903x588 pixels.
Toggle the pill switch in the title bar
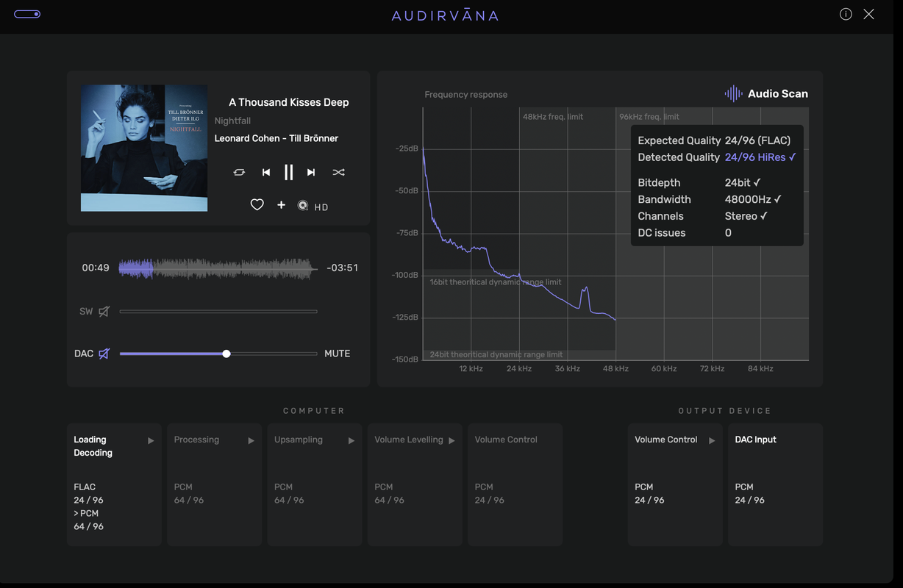point(27,14)
